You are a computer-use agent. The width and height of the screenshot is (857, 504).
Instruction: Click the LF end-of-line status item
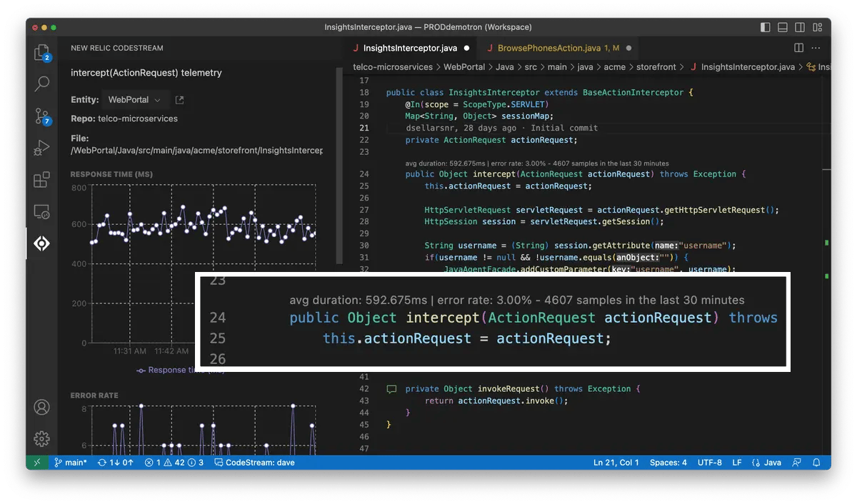coord(736,463)
